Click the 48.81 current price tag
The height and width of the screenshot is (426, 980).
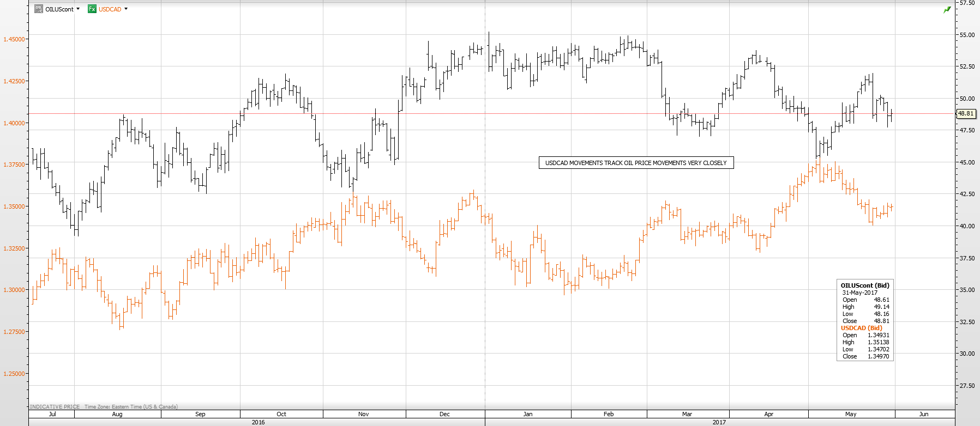966,113
